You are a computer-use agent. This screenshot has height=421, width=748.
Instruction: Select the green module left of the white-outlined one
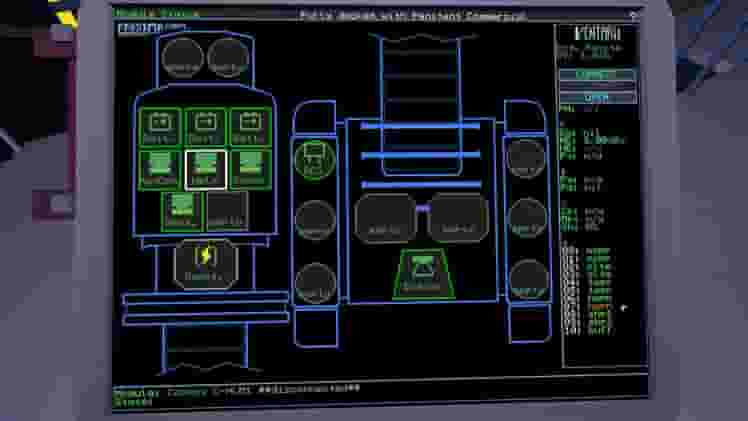point(160,170)
